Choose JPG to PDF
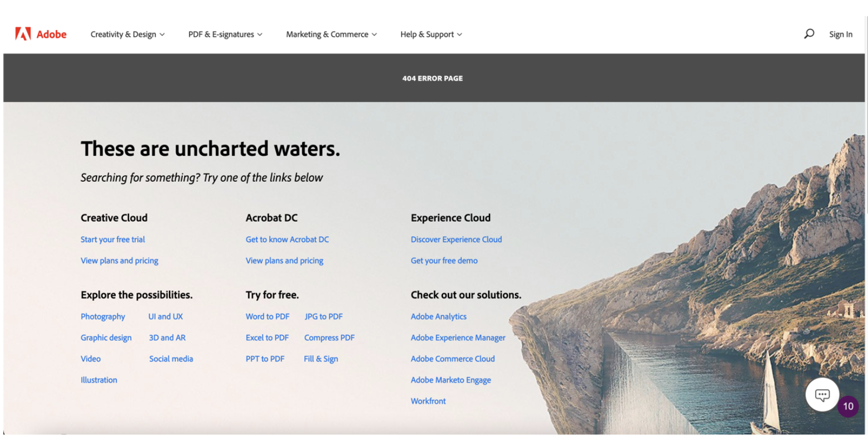This screenshot has height=439, width=868. click(324, 317)
